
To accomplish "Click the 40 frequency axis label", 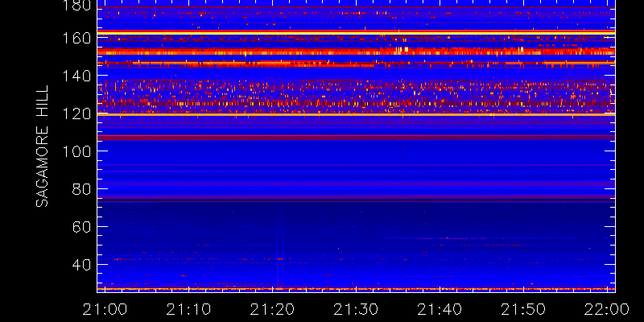I will (x=81, y=265).
